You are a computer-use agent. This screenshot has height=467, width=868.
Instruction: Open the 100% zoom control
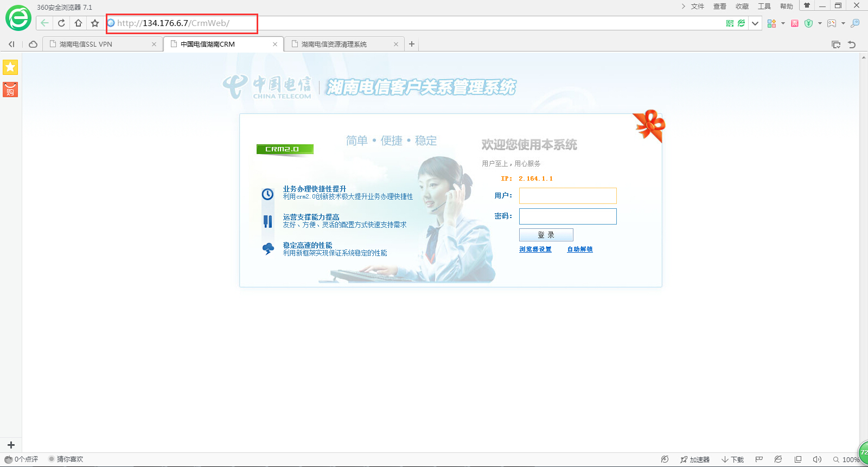[847, 459]
